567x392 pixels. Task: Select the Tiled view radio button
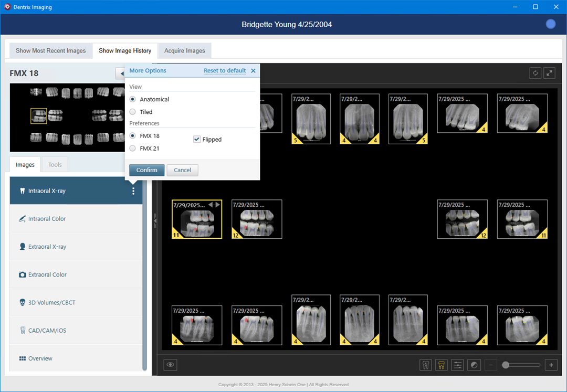[x=133, y=112]
